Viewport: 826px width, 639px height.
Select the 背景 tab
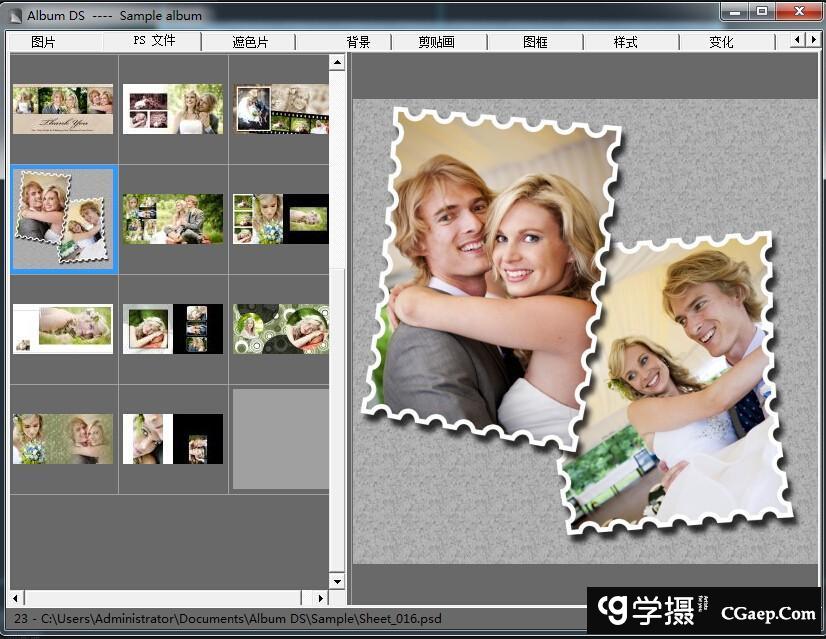pos(358,42)
